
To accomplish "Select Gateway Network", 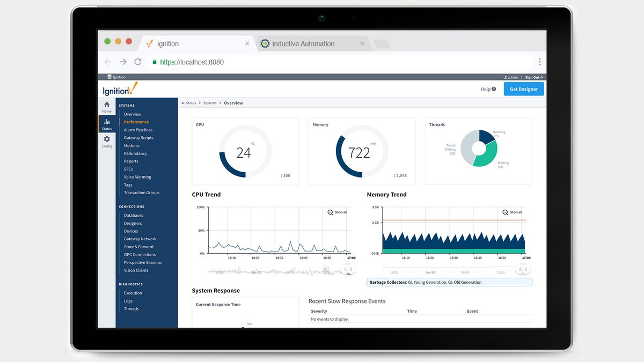I will 140,239.
